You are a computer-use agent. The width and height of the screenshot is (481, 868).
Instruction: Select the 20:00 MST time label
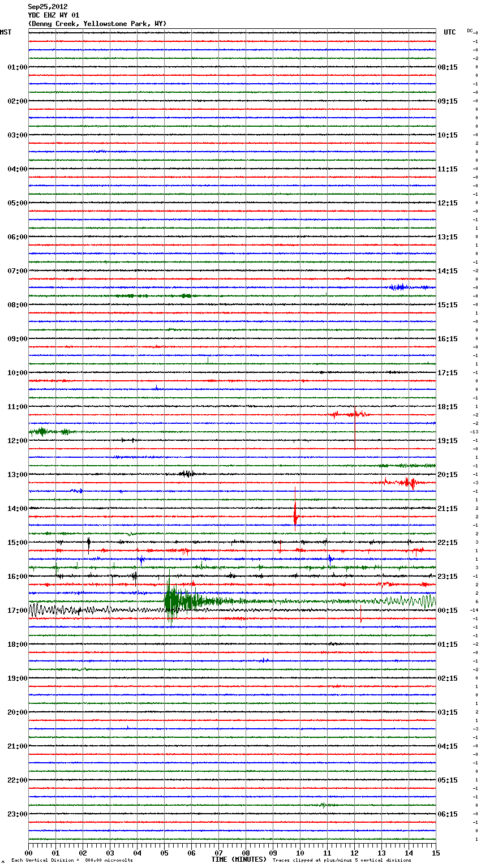tap(18, 712)
